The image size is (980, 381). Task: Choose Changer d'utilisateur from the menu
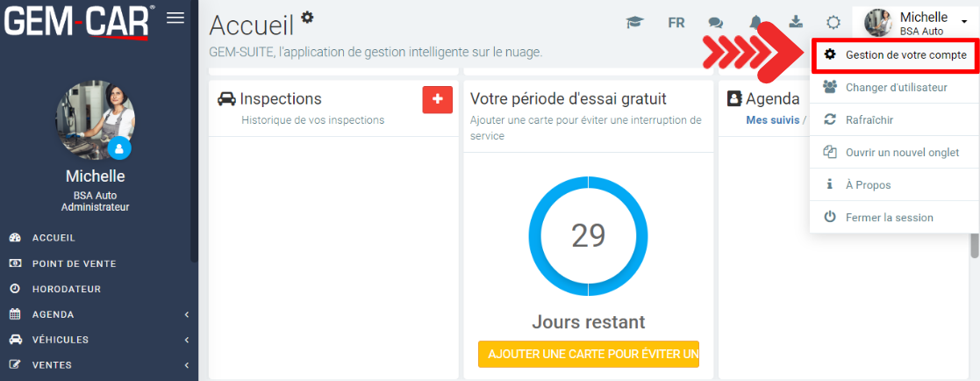(895, 87)
